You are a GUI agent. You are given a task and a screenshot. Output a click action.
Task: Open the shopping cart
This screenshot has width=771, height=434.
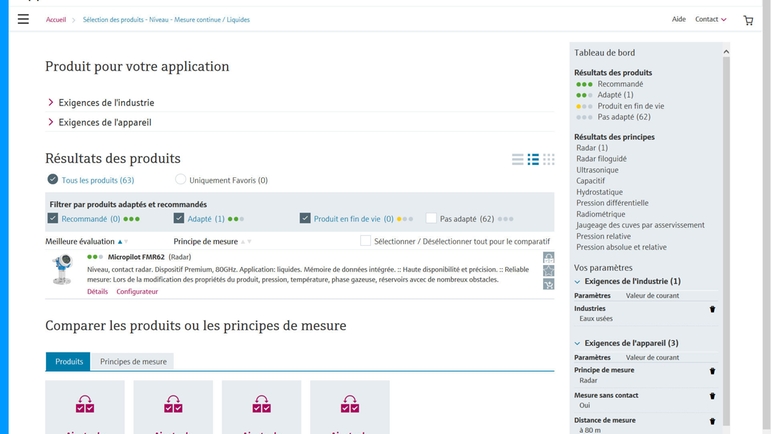[748, 20]
